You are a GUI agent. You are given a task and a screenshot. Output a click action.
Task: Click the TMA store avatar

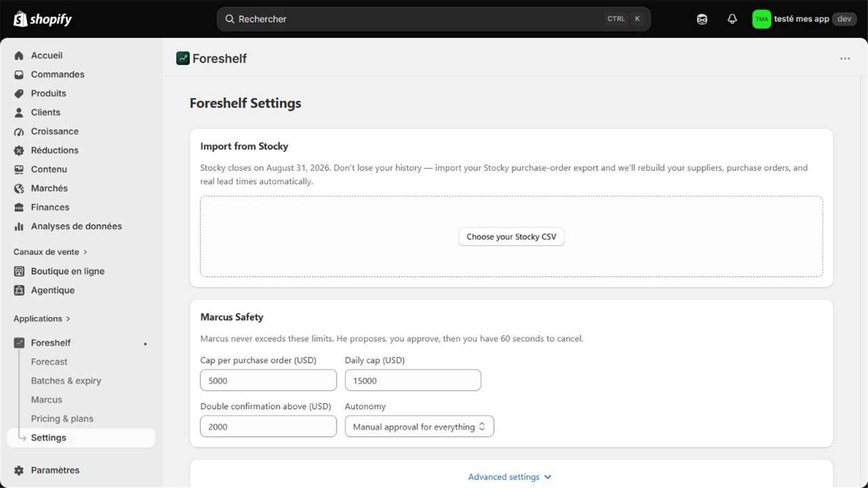pos(762,19)
